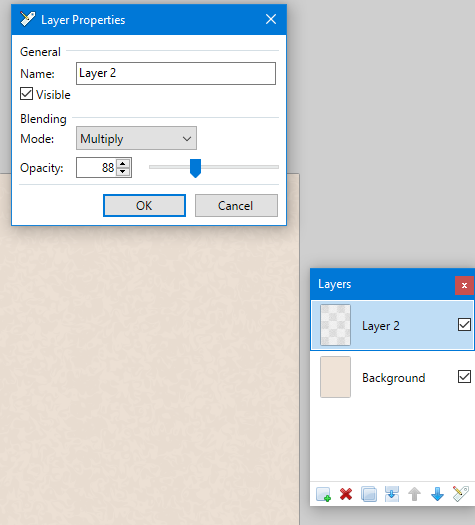Select the Background layer thumbnail

tap(335, 377)
